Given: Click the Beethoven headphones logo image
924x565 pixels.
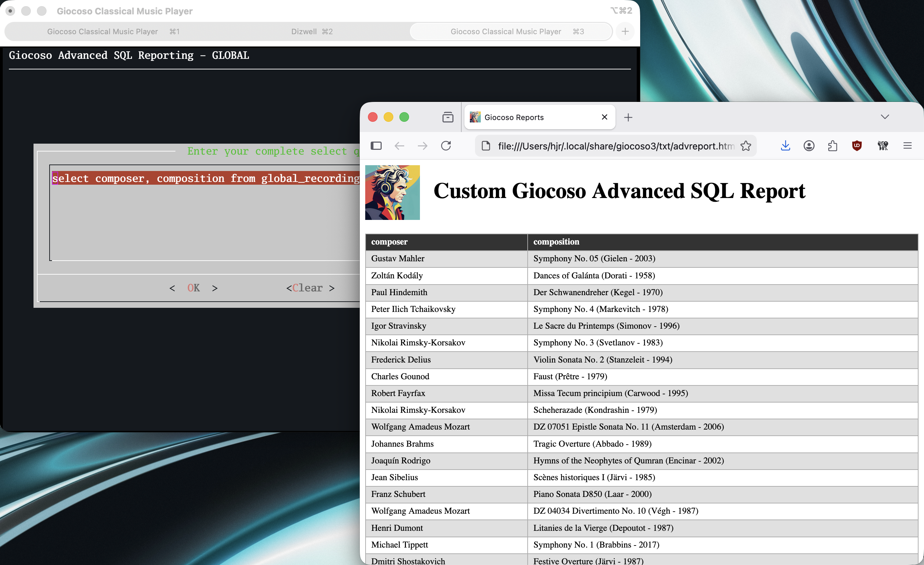Looking at the screenshot, I should [392, 192].
